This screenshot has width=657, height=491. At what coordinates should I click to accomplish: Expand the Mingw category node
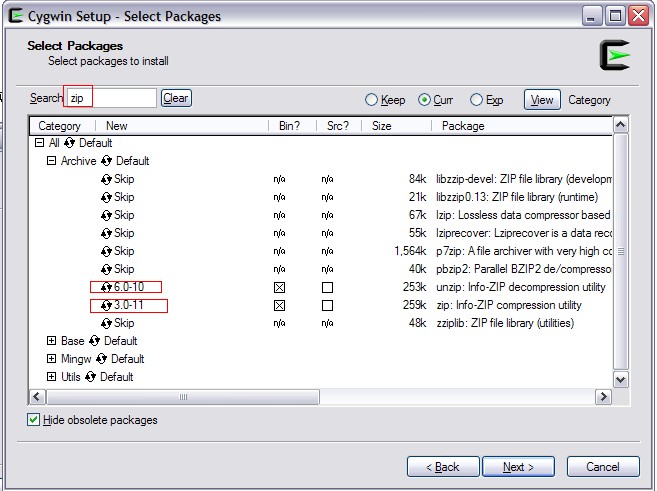(x=51, y=359)
